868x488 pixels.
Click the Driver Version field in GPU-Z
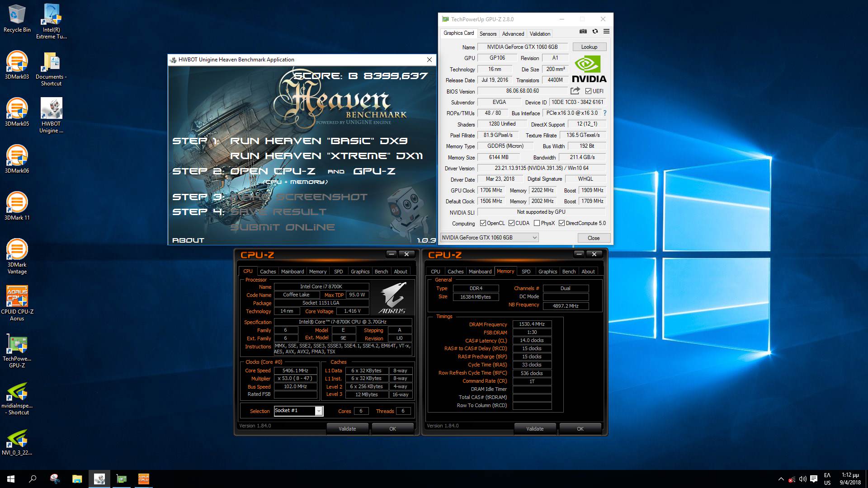click(x=542, y=168)
